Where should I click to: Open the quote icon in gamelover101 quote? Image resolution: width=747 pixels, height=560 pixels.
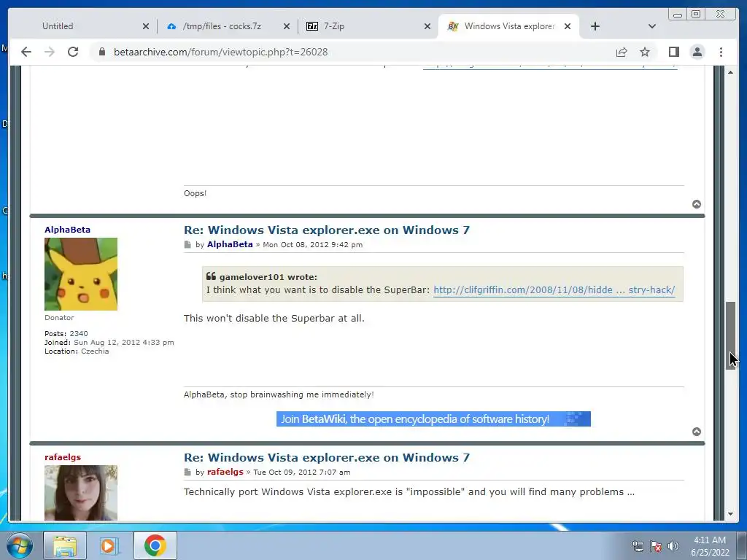coord(211,276)
